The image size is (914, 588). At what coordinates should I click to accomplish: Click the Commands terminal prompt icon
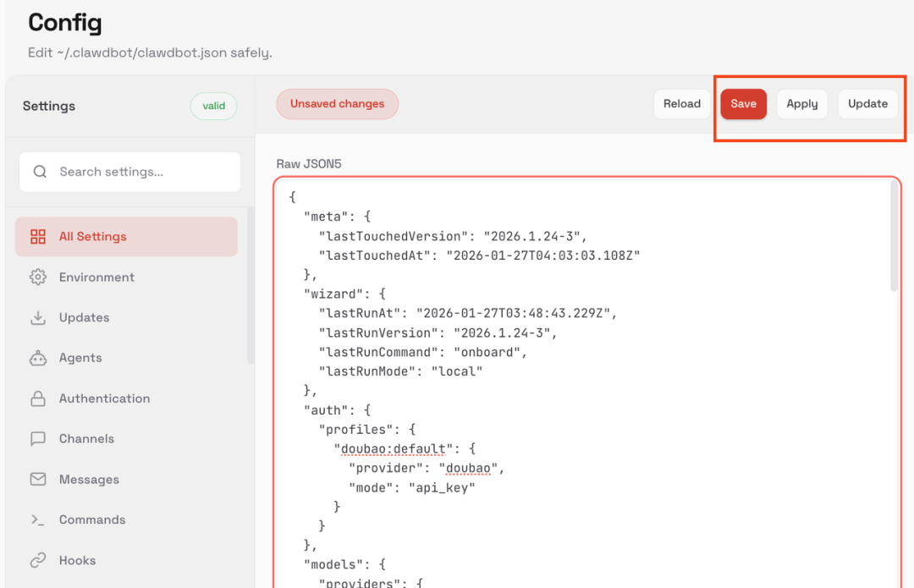[38, 520]
